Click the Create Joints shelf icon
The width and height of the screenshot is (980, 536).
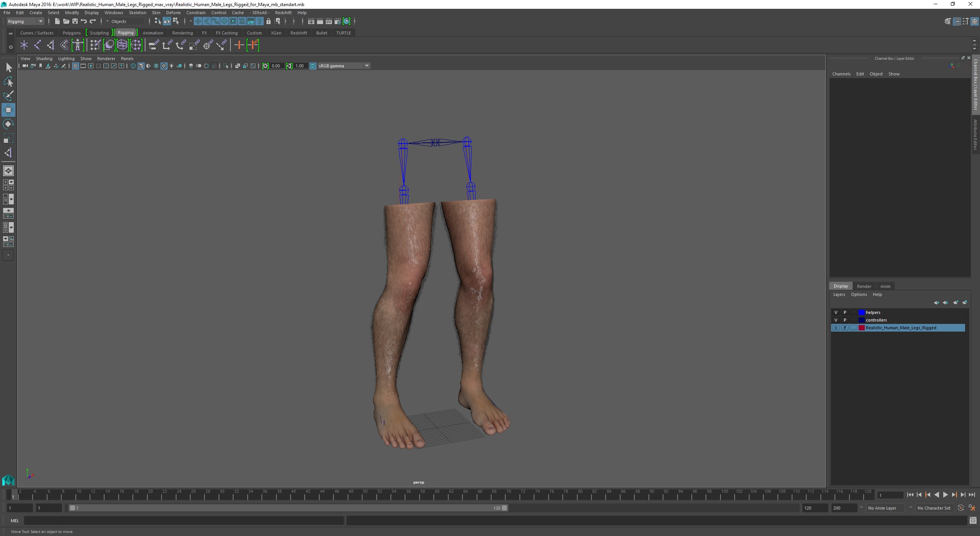coord(37,45)
